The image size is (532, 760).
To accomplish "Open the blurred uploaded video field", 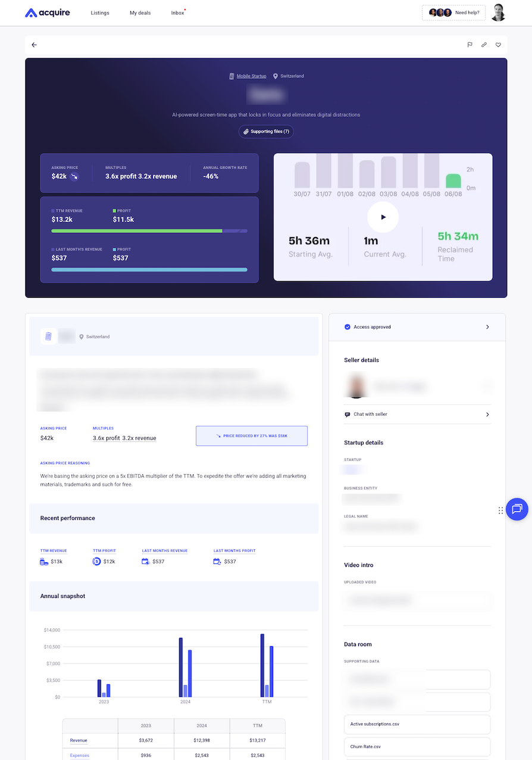I will tap(417, 601).
